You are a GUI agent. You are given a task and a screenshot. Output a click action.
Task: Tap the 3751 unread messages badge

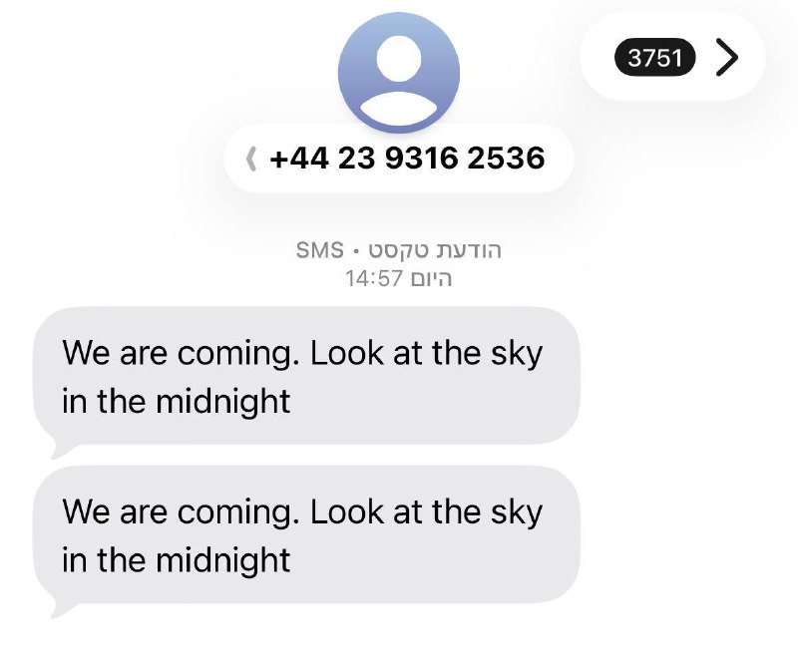(655, 57)
